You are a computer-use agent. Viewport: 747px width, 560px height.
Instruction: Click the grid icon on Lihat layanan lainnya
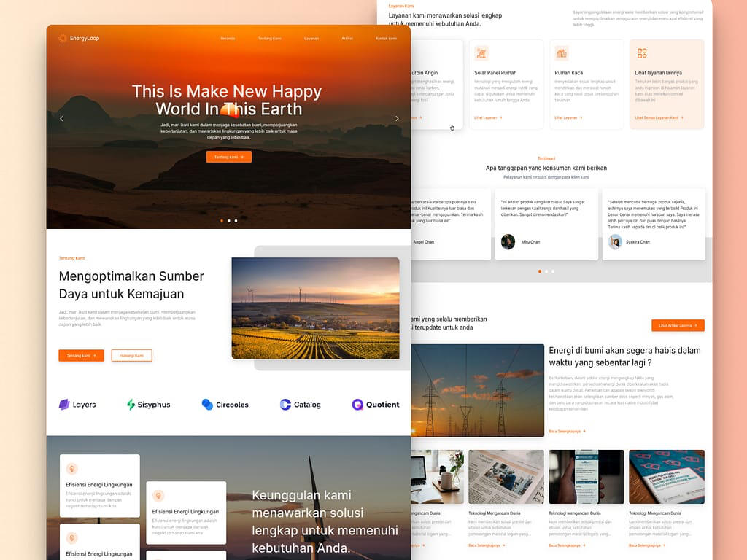(x=642, y=53)
